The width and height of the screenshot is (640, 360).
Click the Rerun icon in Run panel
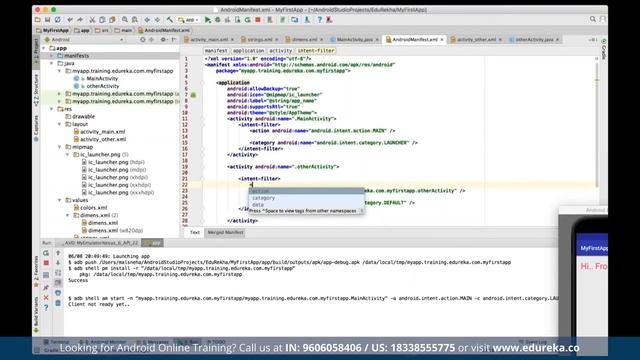(46, 253)
